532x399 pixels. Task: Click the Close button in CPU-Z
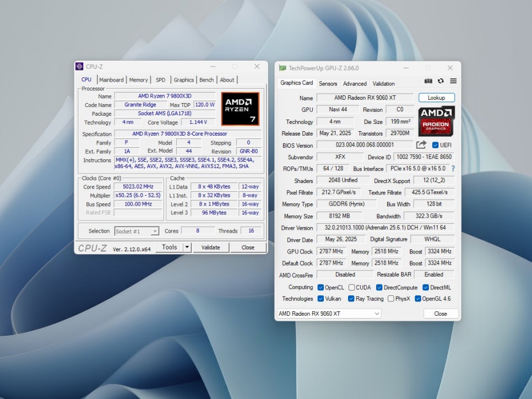[x=248, y=247]
